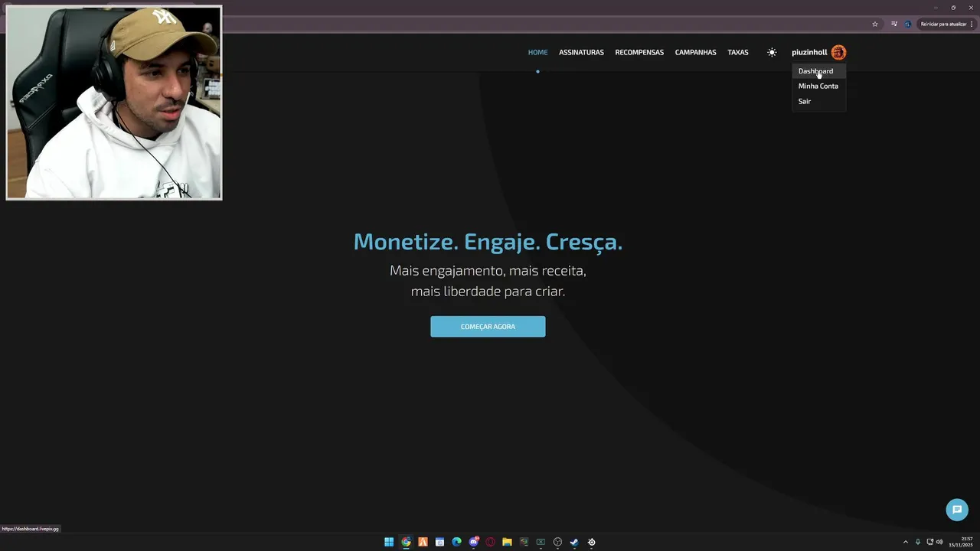
Task: Bookmark this page with the star icon
Action: click(875, 24)
